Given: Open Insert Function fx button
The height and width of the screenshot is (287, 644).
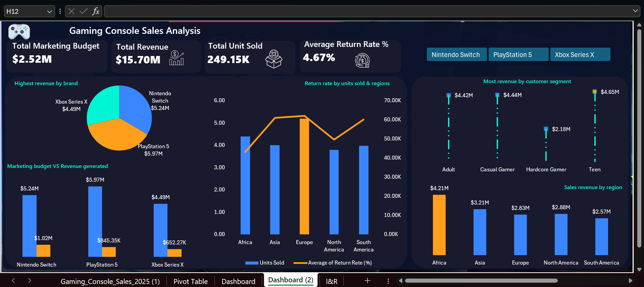Looking at the screenshot, I should [96, 11].
